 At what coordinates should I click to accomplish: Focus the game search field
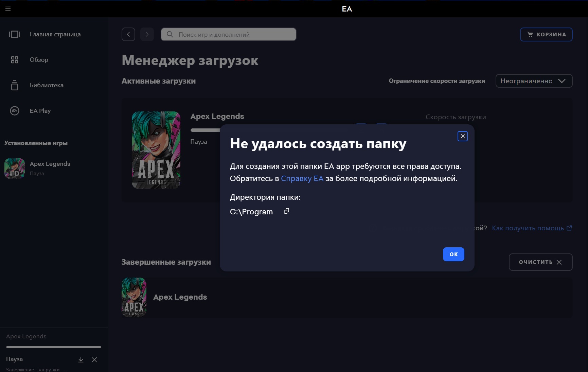229,34
